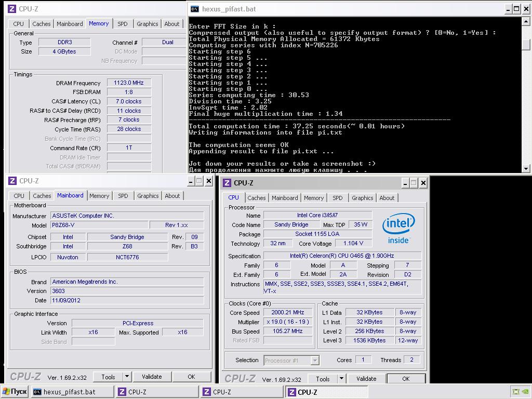Viewport: 532px width, 399px height.
Task: Click the DRAM Frequency 1123.0 MHz value
Action: (x=129, y=83)
